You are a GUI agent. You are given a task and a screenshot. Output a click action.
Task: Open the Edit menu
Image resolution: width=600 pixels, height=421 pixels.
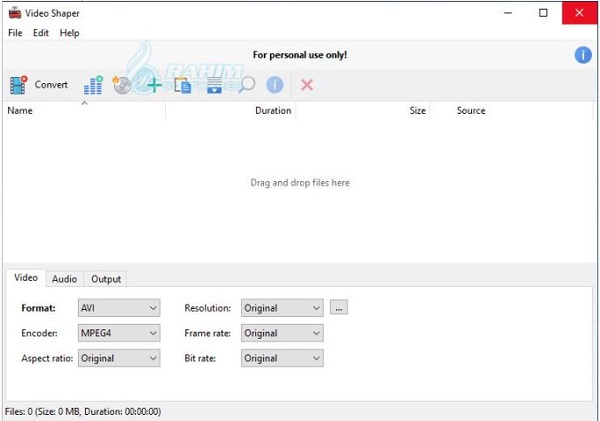pyautogui.click(x=41, y=33)
